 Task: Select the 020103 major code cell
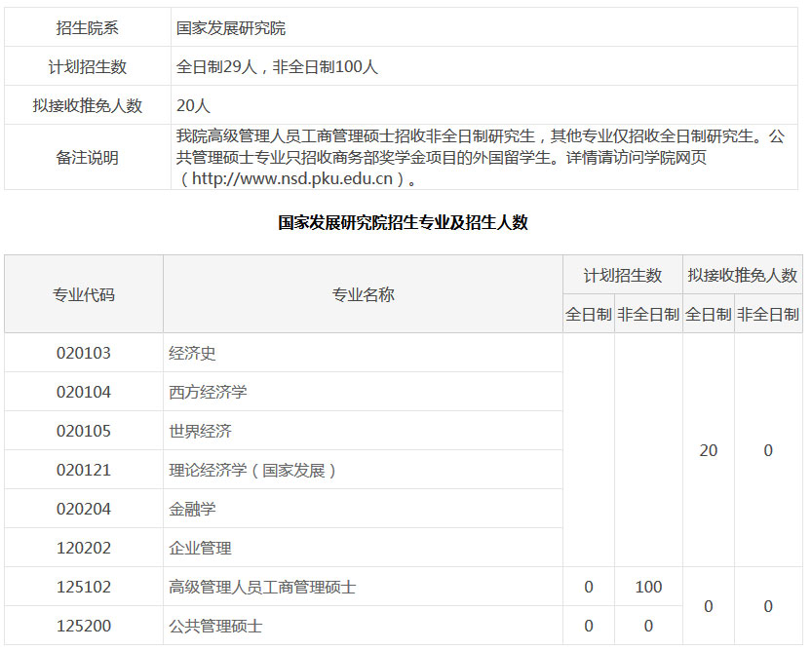(84, 353)
